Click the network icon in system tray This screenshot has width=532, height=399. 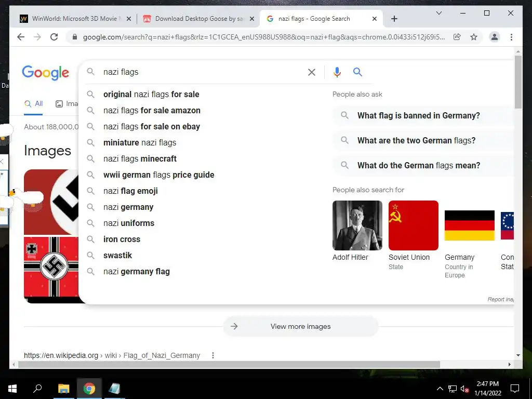pos(453,389)
